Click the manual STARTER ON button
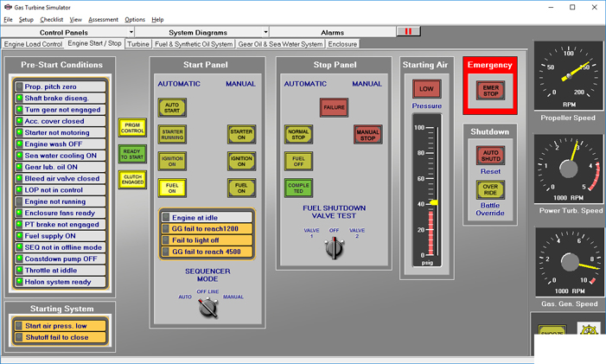This screenshot has width=606, height=364. [x=241, y=135]
